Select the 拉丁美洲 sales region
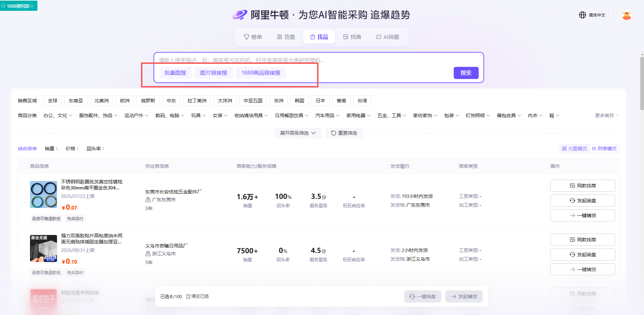The width and height of the screenshot is (644, 315). pyautogui.click(x=197, y=101)
